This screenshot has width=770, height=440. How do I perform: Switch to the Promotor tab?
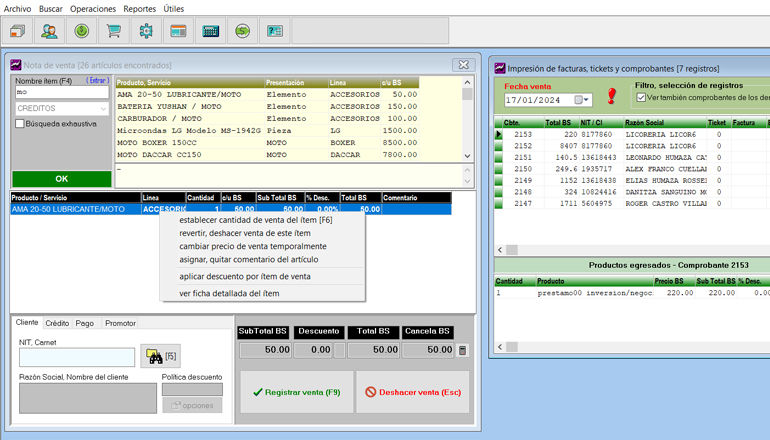(120, 323)
